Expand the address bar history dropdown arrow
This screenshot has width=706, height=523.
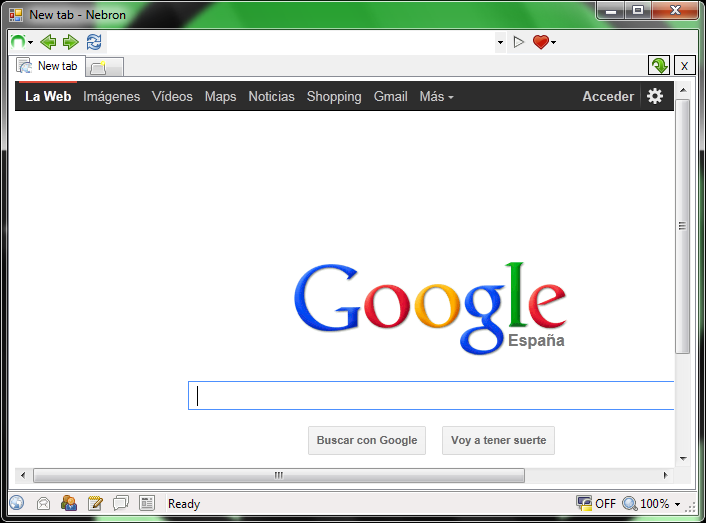coord(500,42)
